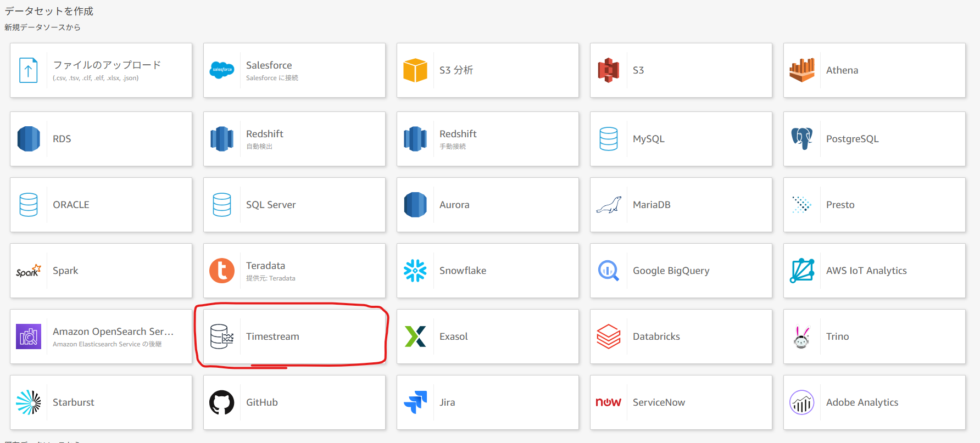Choose ファイルのアップロード data source label
The image size is (980, 443).
(107, 65)
